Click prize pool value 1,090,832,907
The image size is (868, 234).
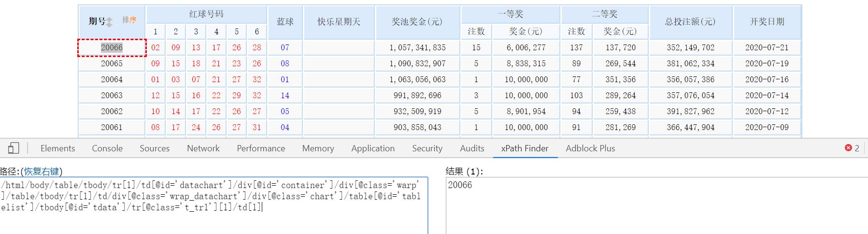(417, 63)
